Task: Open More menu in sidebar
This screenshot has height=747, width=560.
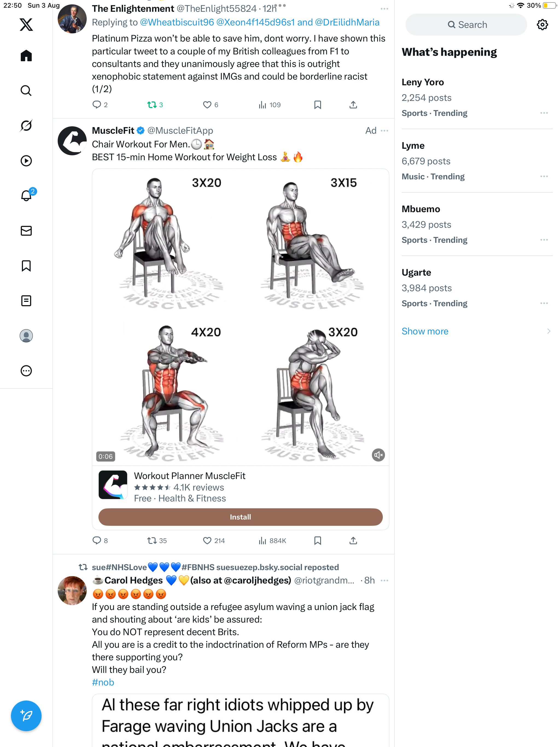Action: (x=26, y=371)
